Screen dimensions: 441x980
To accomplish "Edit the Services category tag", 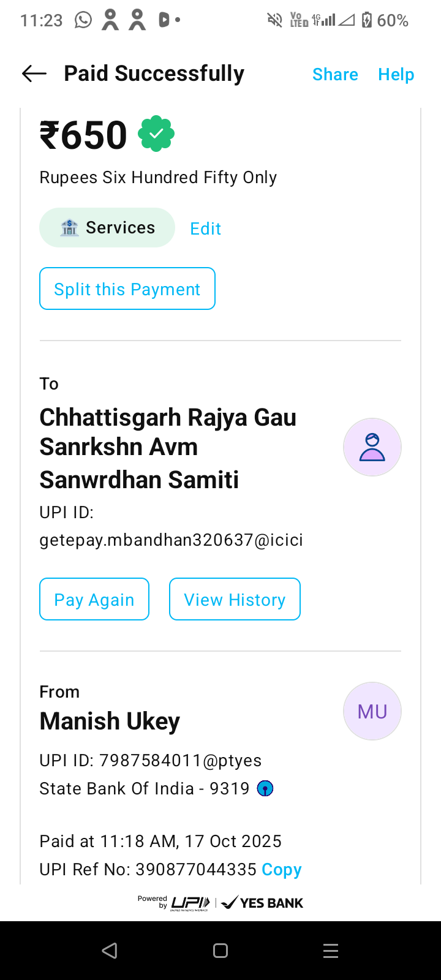I will click(x=205, y=228).
